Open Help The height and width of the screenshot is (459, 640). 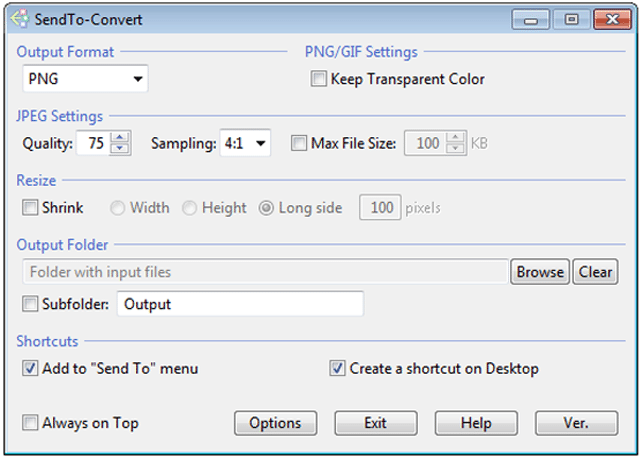tap(476, 423)
